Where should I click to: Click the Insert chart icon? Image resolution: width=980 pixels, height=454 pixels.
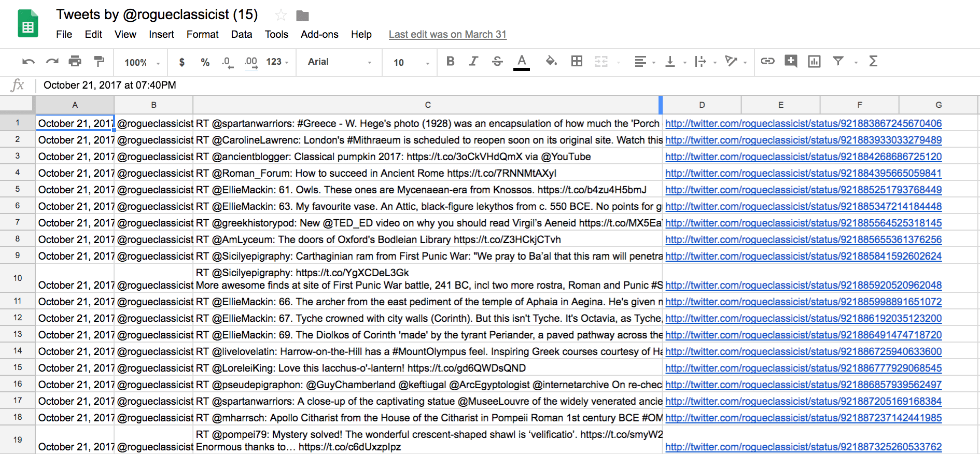click(x=814, y=62)
